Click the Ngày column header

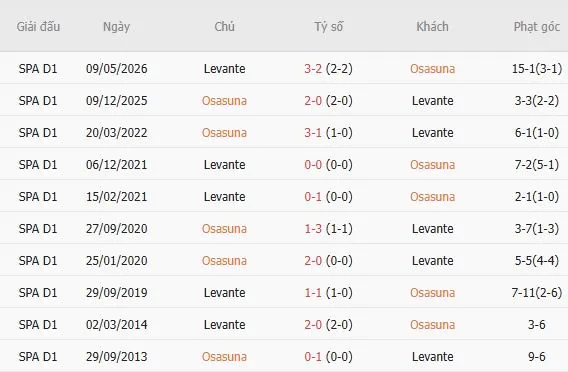click(116, 27)
